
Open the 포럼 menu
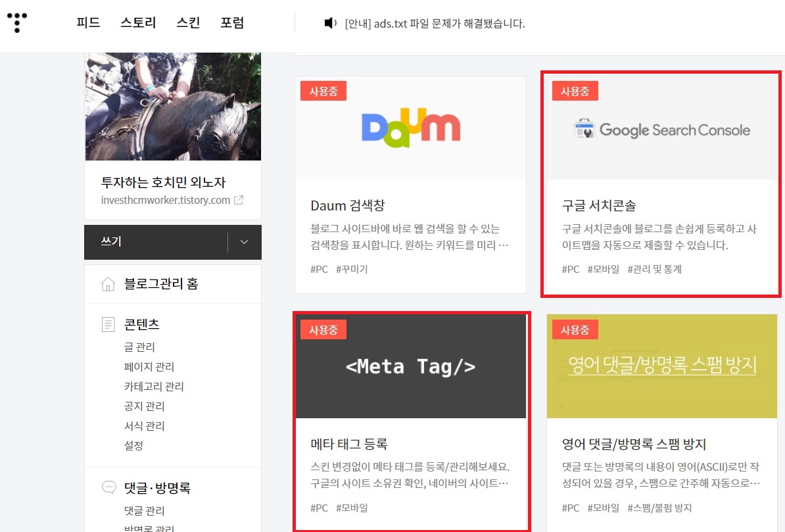pos(232,22)
